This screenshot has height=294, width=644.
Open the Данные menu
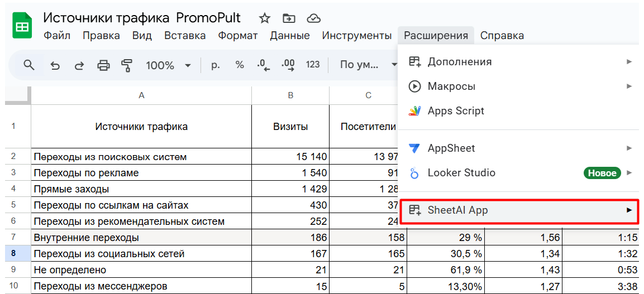(289, 36)
